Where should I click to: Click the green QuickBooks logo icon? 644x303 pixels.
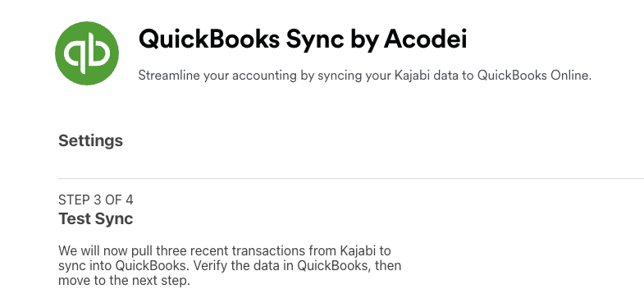tap(87, 53)
